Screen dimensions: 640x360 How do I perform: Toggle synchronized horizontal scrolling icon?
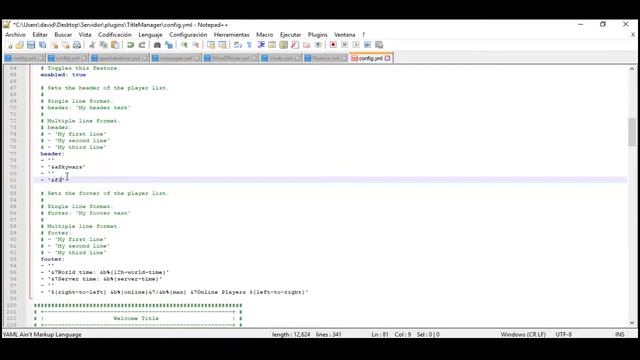pyautogui.click(x=222, y=45)
